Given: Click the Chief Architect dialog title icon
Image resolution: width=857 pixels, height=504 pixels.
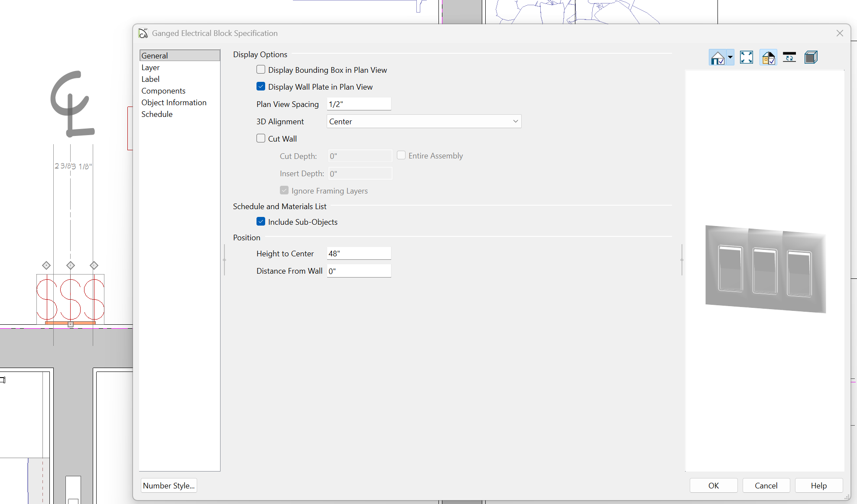Looking at the screenshot, I should tap(143, 33).
